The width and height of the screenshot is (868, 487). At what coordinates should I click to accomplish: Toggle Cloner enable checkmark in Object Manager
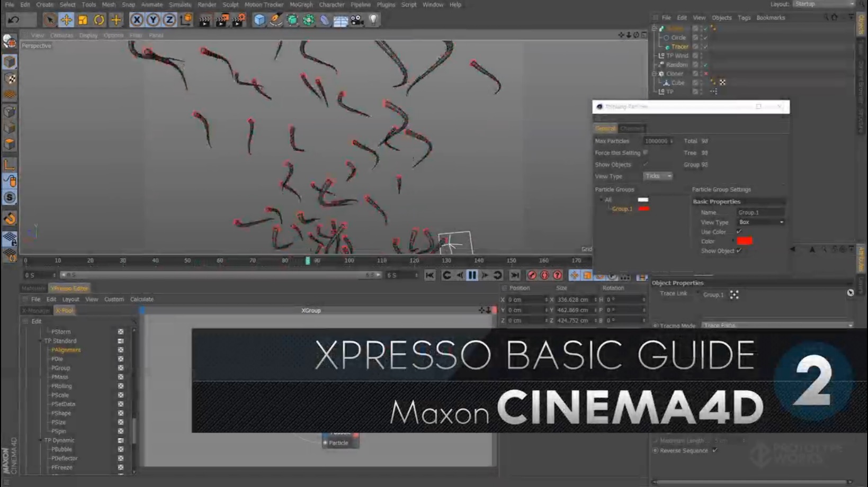point(705,74)
